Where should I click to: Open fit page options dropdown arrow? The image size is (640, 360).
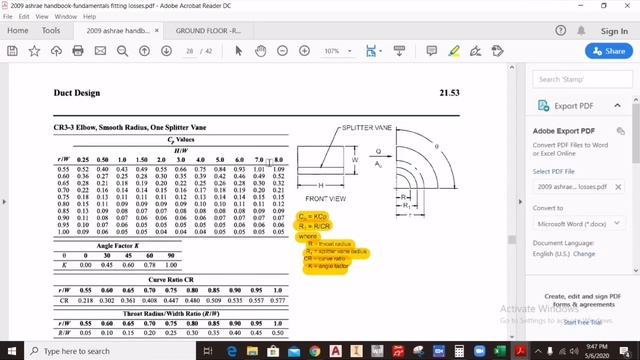point(381,51)
